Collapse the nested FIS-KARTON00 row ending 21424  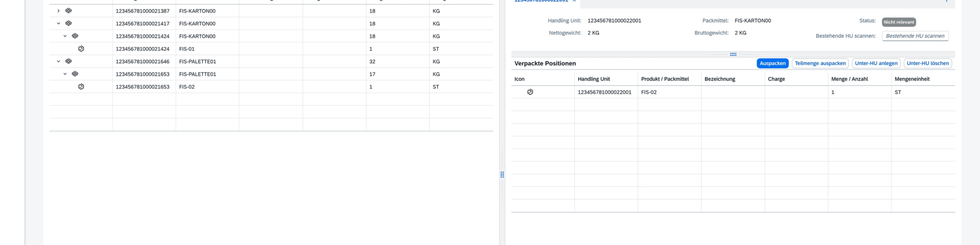(x=65, y=36)
